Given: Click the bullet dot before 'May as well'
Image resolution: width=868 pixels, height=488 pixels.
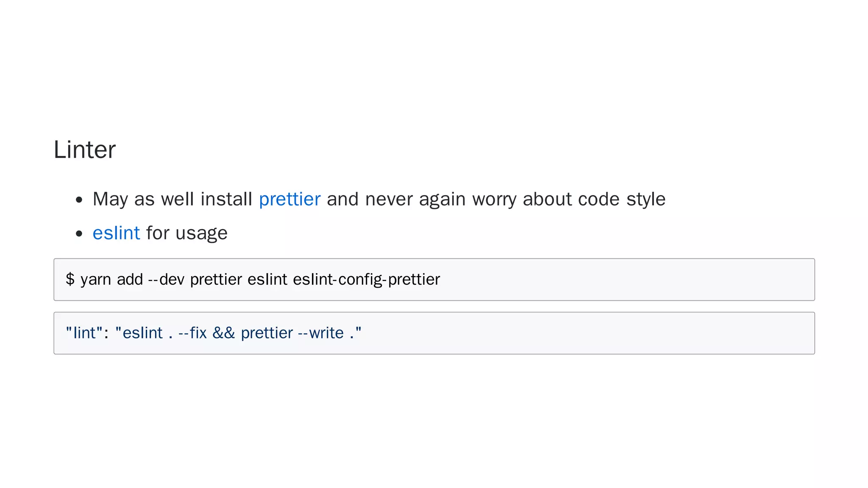Looking at the screenshot, I should click(x=79, y=200).
